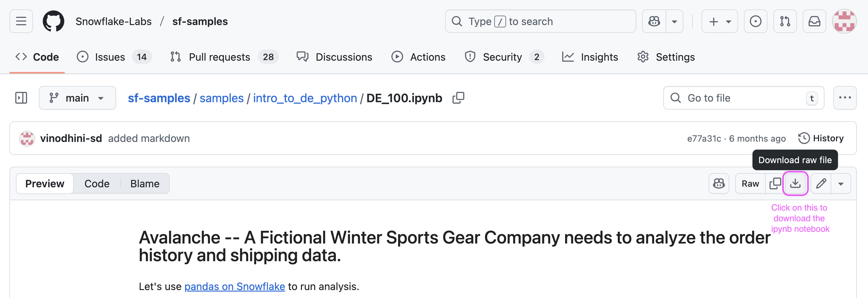
Task: Switch to Code view of file
Action: coord(97,183)
